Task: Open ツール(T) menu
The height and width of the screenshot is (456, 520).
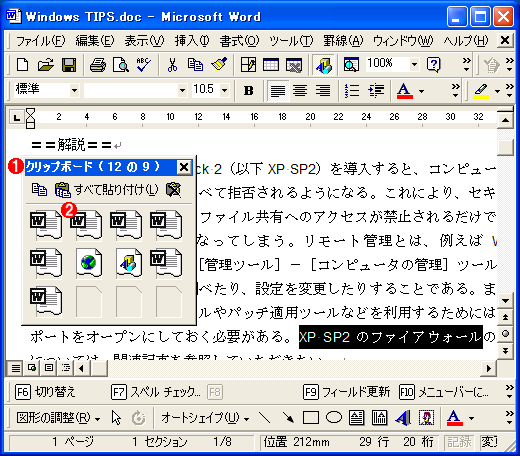Action: pyautogui.click(x=291, y=41)
